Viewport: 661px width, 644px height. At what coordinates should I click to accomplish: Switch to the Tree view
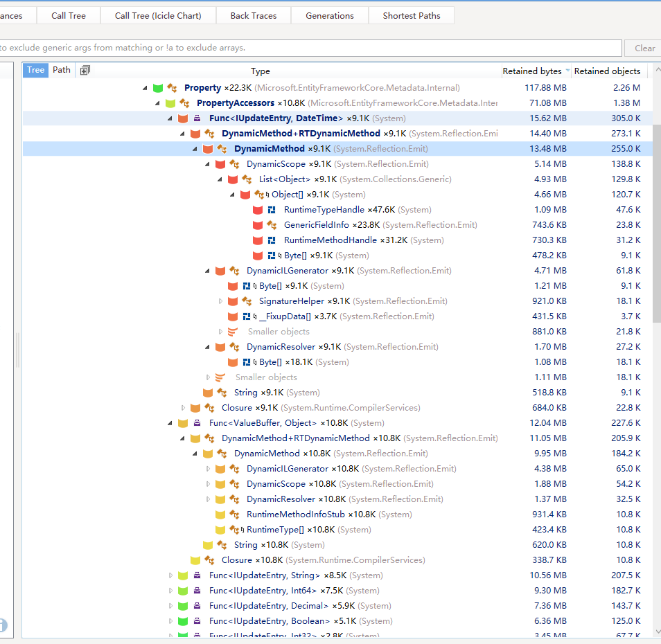point(35,69)
